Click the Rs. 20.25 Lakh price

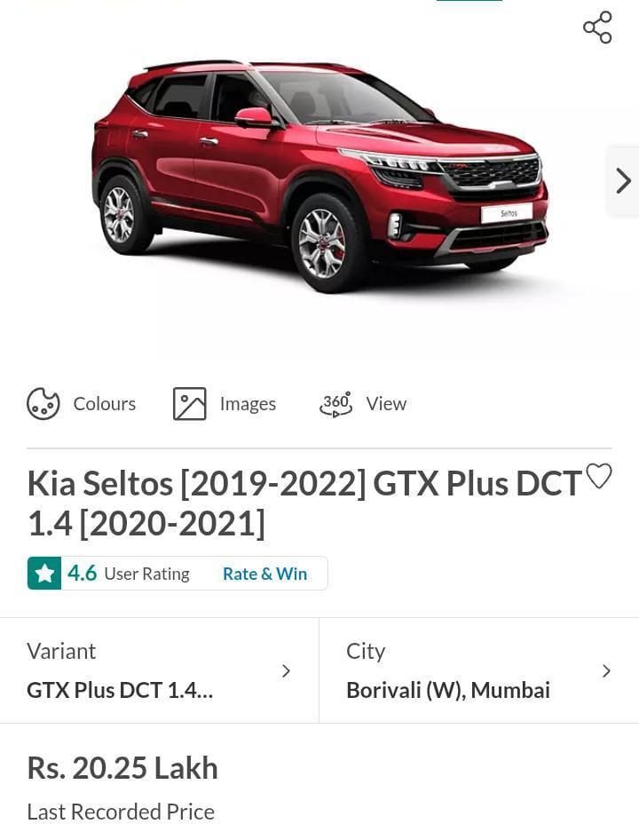[122, 768]
